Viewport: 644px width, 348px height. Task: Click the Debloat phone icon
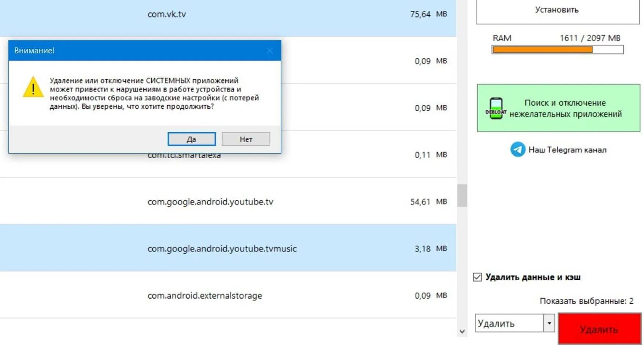point(496,108)
